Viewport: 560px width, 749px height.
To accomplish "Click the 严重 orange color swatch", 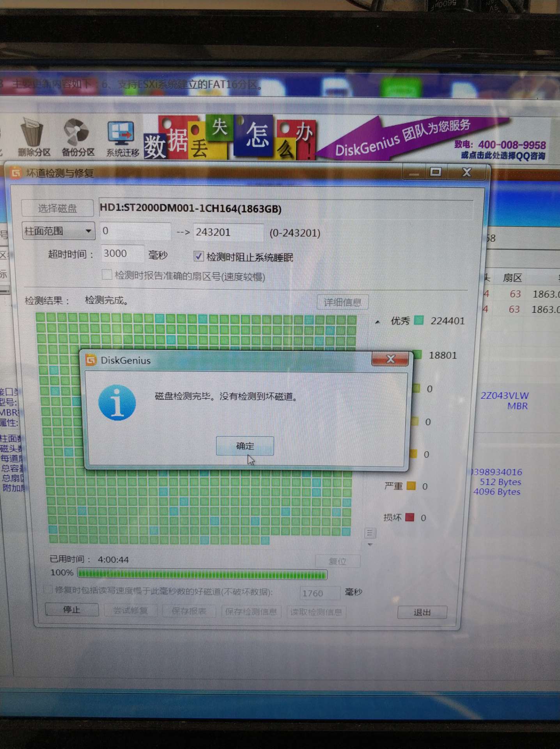I will click(x=411, y=486).
